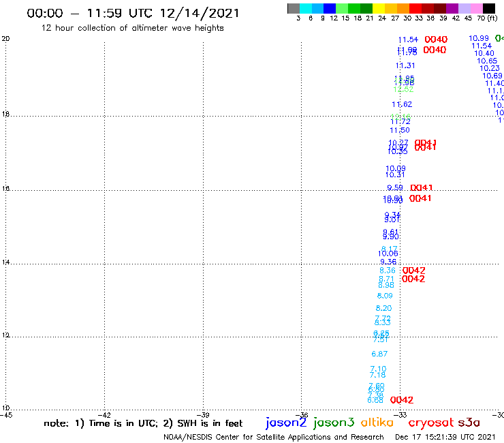Click the 7.18 wave height reading

(378, 375)
